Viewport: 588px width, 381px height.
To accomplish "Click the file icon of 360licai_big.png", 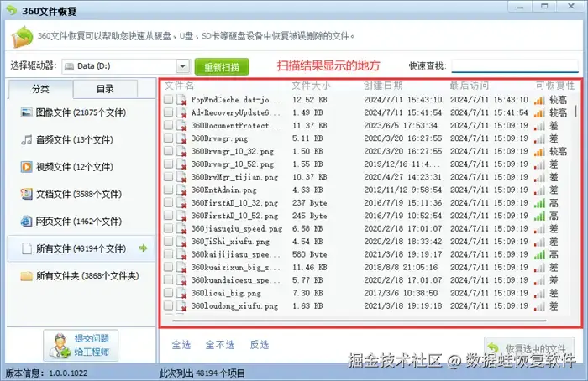I will 181,293.
